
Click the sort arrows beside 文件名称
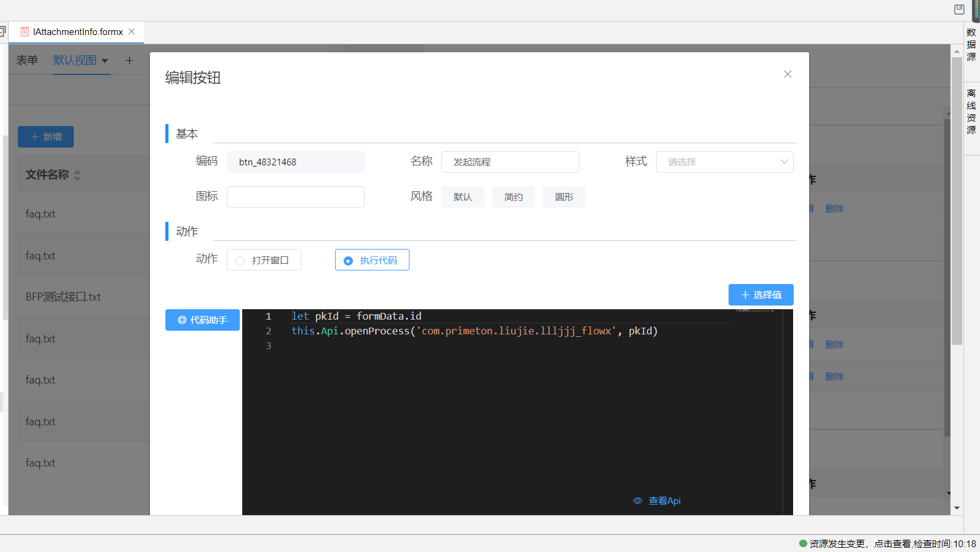[x=77, y=175]
